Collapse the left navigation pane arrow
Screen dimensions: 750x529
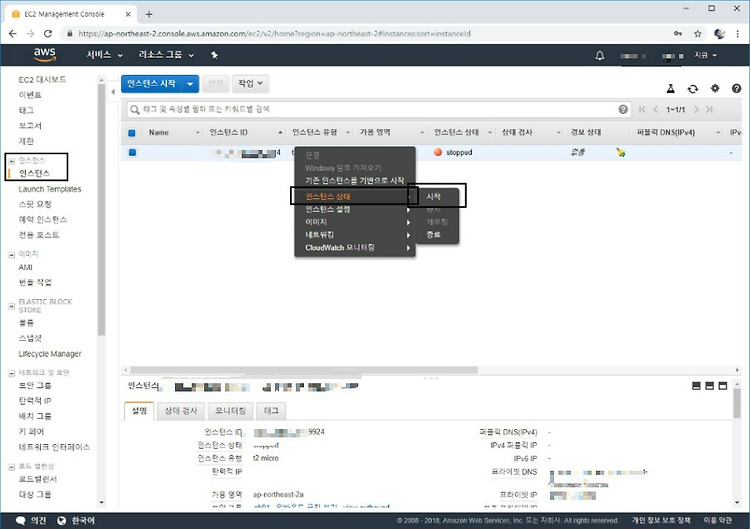coord(113,91)
